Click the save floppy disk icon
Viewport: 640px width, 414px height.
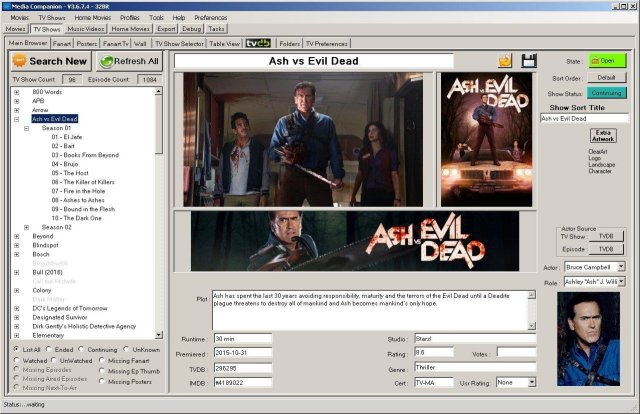pyautogui.click(x=529, y=61)
